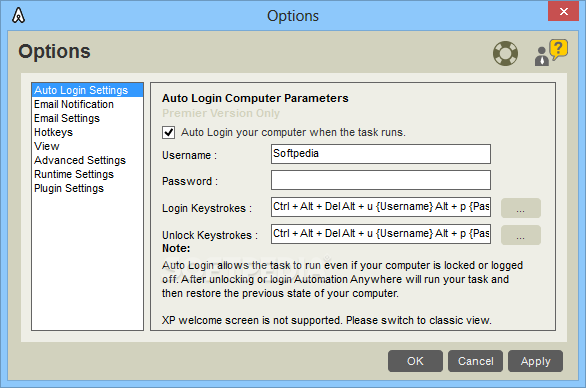Image resolution: width=586 pixels, height=388 pixels.
Task: Click the Automation Anywhere logo icon
Action: click(x=18, y=15)
